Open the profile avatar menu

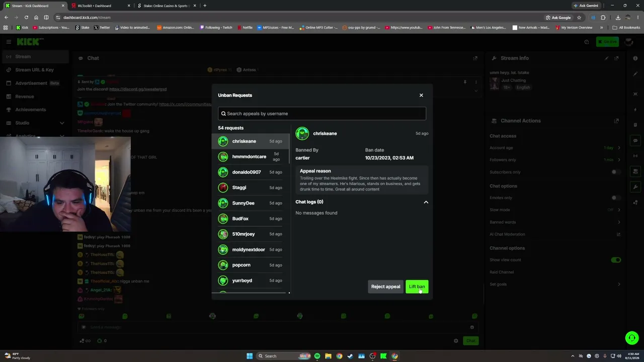[x=628, y=42]
